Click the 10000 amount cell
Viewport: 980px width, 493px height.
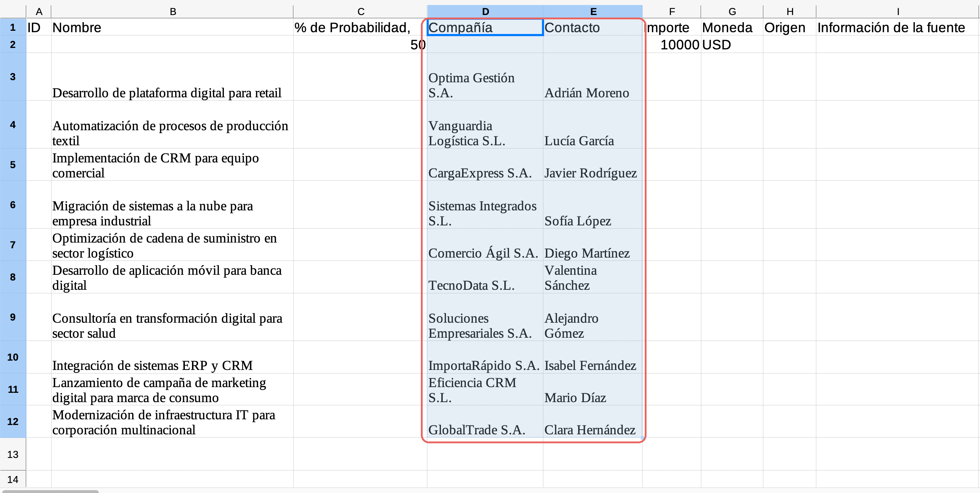point(672,44)
